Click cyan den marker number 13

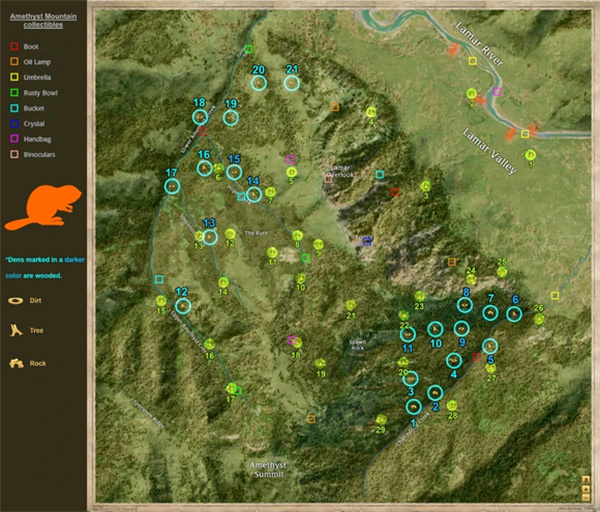coord(210,237)
